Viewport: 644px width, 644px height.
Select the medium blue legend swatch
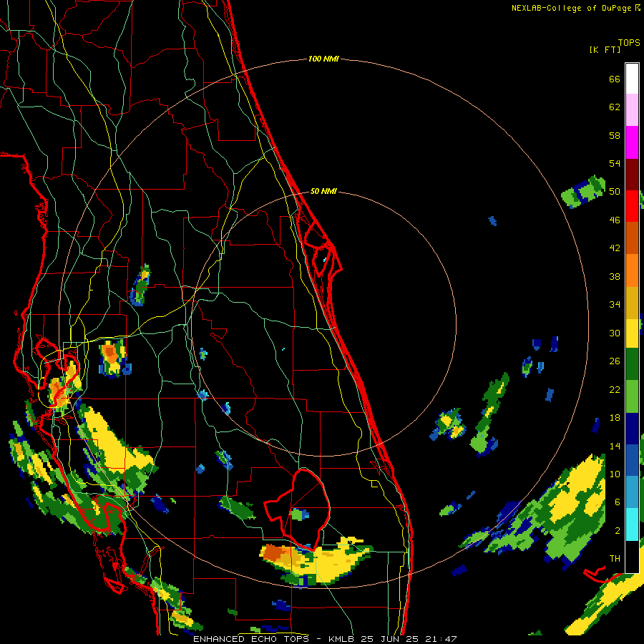[x=632, y=460]
